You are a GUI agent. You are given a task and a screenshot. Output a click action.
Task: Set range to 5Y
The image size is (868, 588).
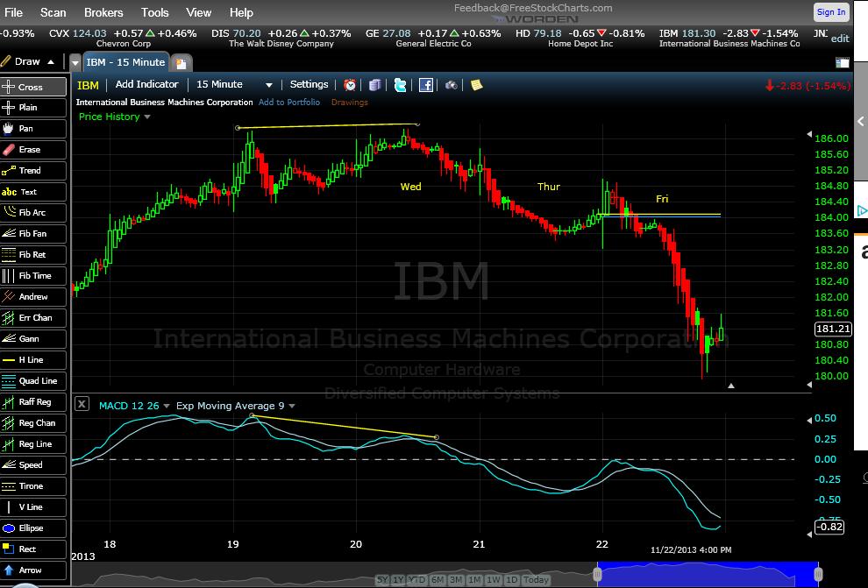(382, 580)
